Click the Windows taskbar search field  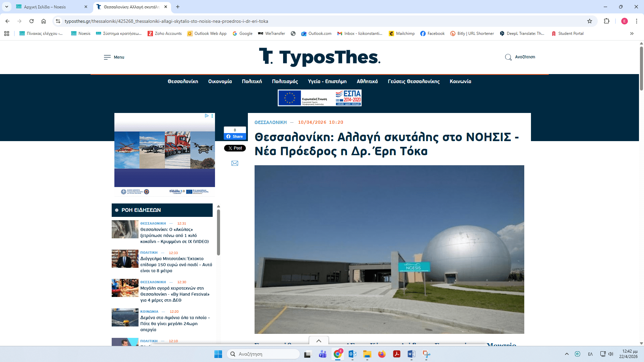[263, 354]
